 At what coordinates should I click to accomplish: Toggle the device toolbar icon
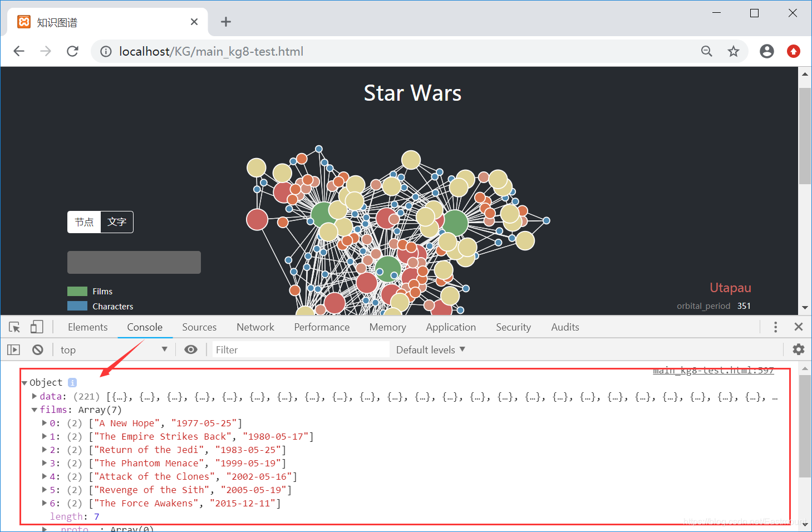tap(37, 327)
